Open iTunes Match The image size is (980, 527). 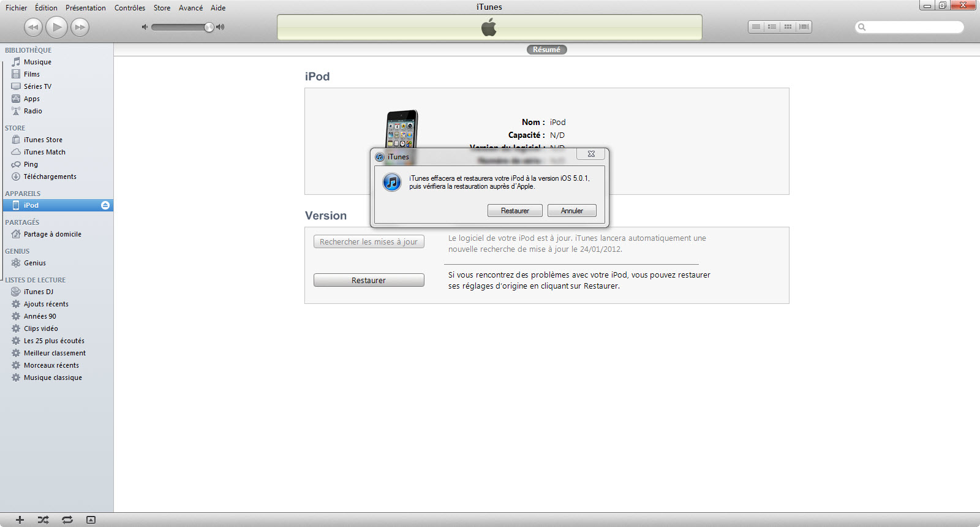[x=44, y=152]
